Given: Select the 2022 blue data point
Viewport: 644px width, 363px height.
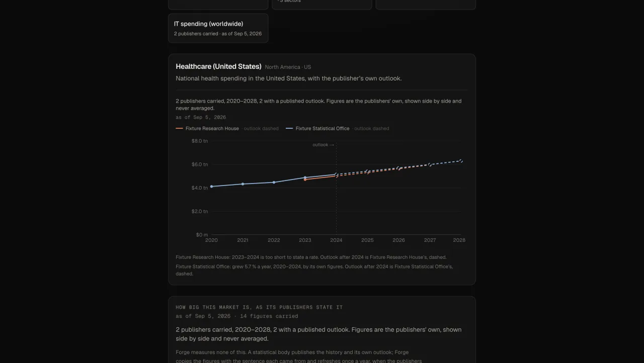Looking at the screenshot, I should pos(274,183).
